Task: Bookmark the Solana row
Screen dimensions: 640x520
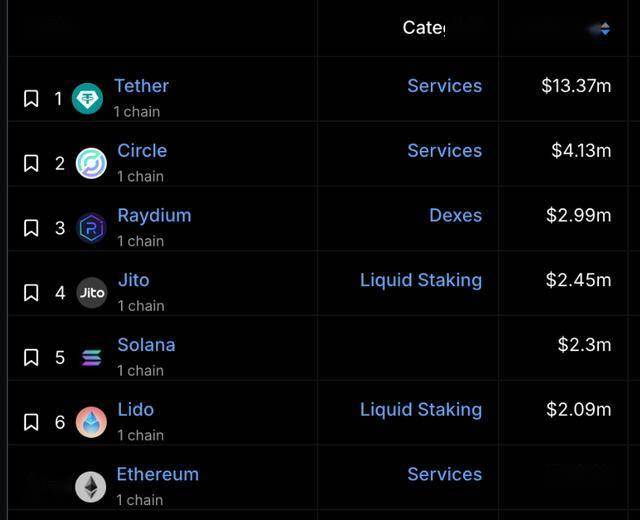Action: 31,357
